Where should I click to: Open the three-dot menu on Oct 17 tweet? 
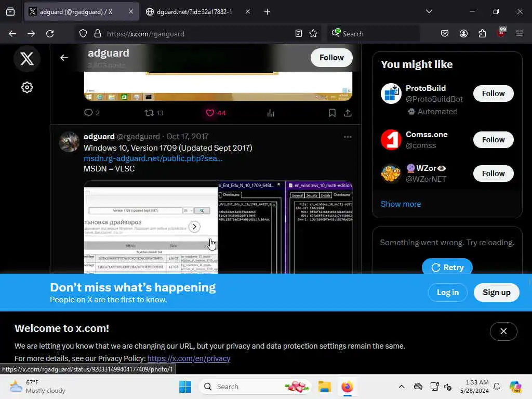[348, 137]
